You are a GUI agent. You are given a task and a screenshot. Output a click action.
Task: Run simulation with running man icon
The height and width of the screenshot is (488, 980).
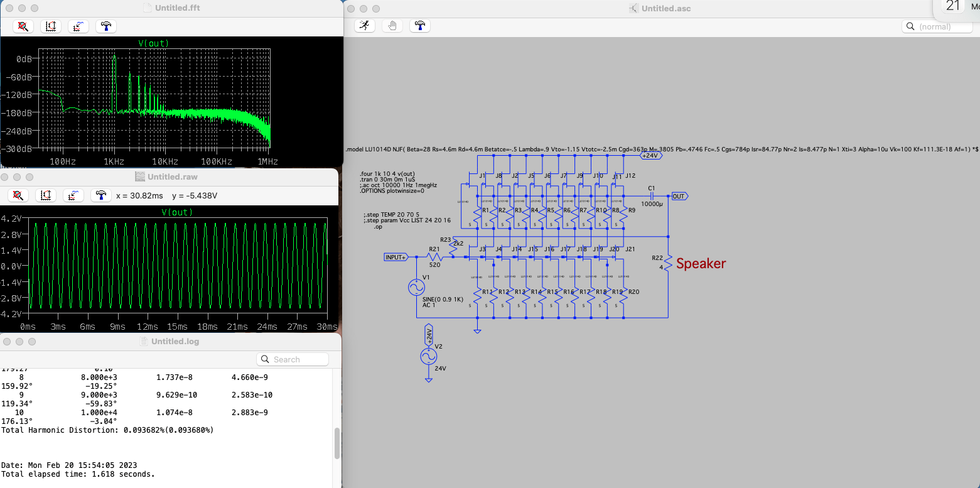point(365,26)
